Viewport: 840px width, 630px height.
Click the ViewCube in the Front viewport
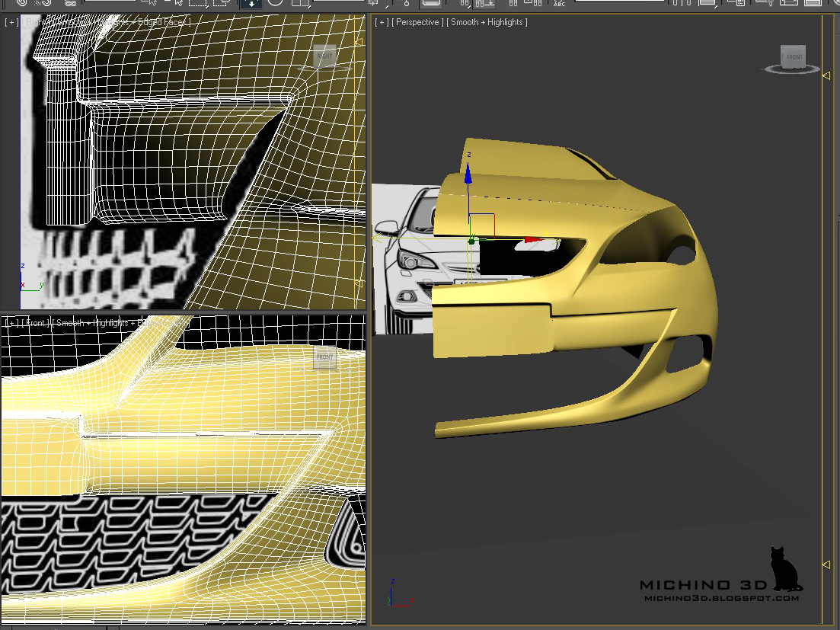point(324,357)
